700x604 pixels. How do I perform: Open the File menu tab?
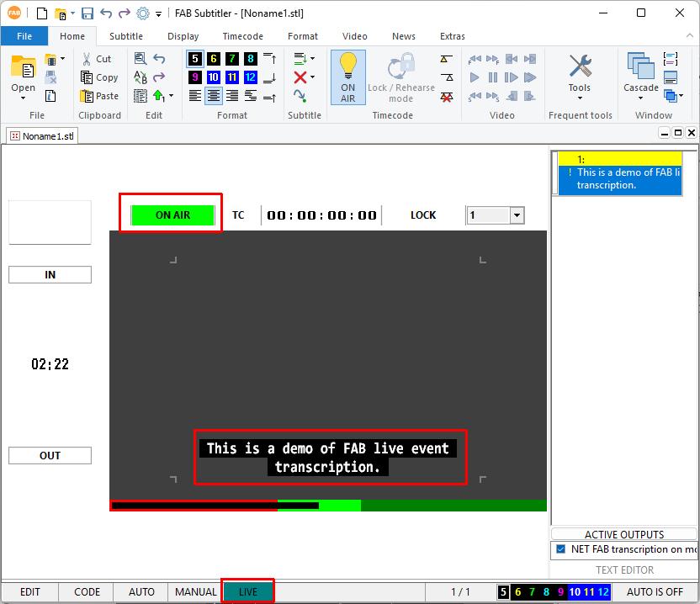point(24,36)
